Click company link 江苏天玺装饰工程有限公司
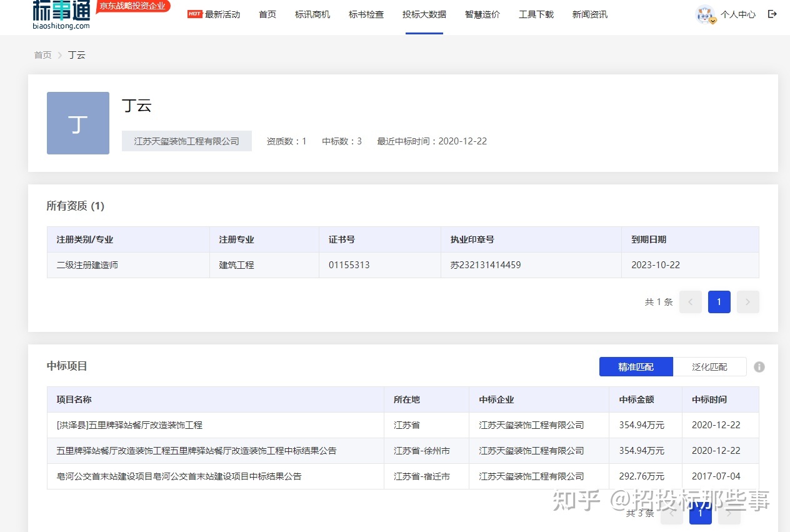This screenshot has height=532, width=790. click(186, 141)
